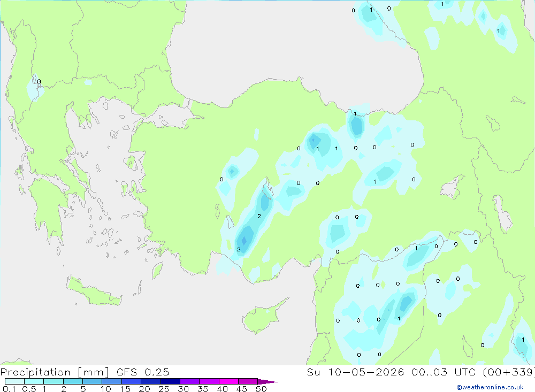The width and height of the screenshot is (535, 392).
Task: Click the 2–5 mm light blue legend swatch
Action: click(73, 381)
